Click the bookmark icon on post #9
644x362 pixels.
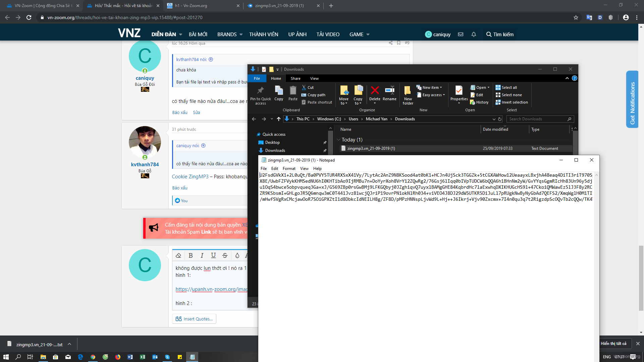398,43
